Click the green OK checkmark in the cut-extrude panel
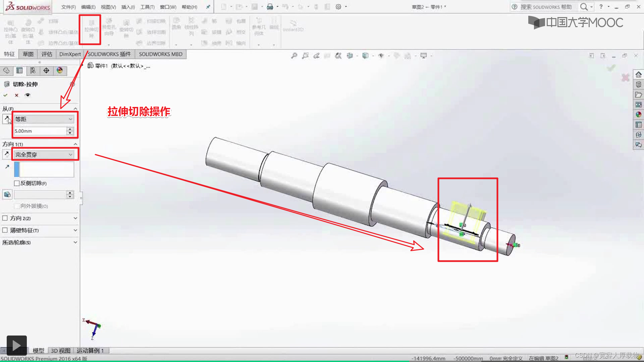The image size is (644, 362). click(5, 95)
